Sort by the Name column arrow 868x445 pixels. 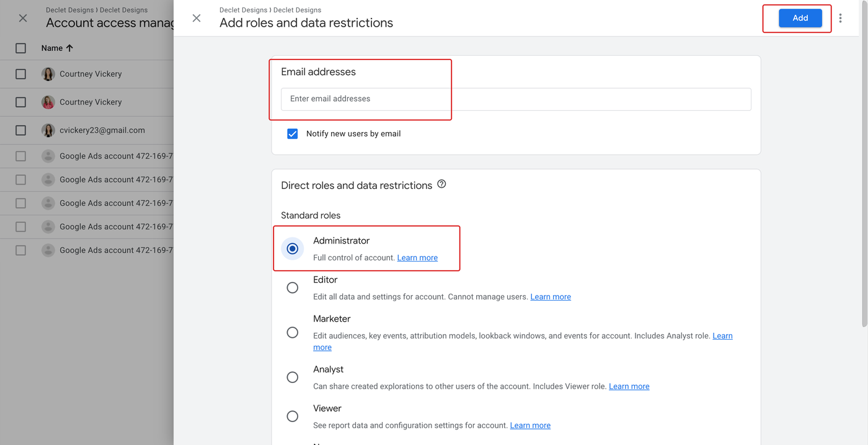coord(69,48)
